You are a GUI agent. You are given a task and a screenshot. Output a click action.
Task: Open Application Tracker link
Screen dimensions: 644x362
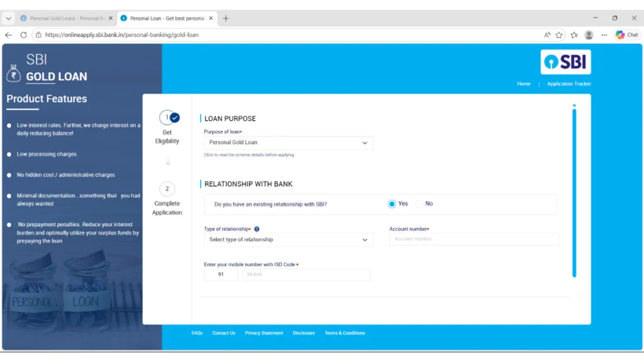pos(569,84)
